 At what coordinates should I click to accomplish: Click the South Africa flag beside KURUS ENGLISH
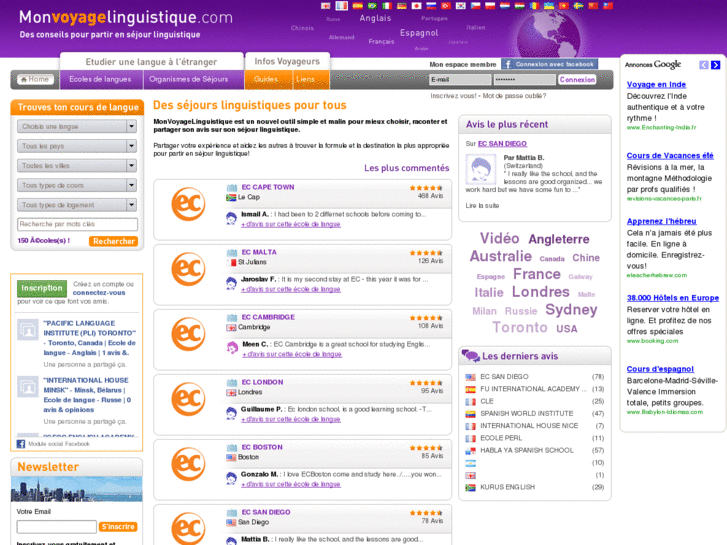pyautogui.click(x=470, y=487)
